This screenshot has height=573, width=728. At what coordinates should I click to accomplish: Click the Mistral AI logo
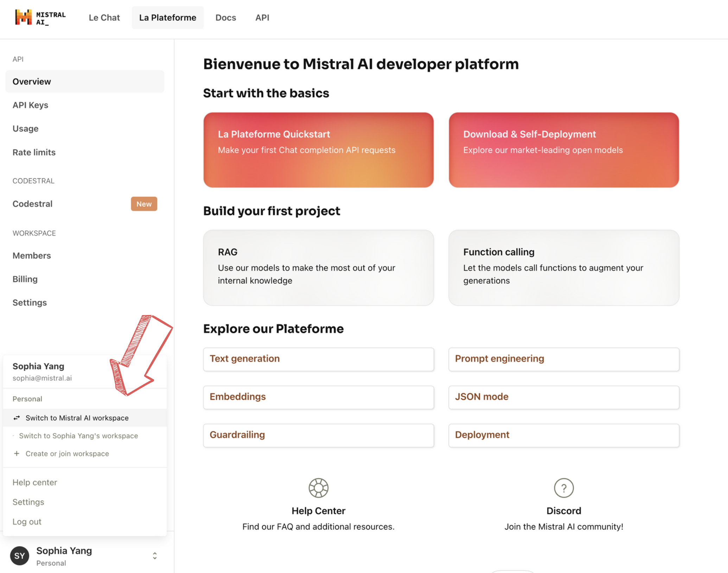[40, 18]
